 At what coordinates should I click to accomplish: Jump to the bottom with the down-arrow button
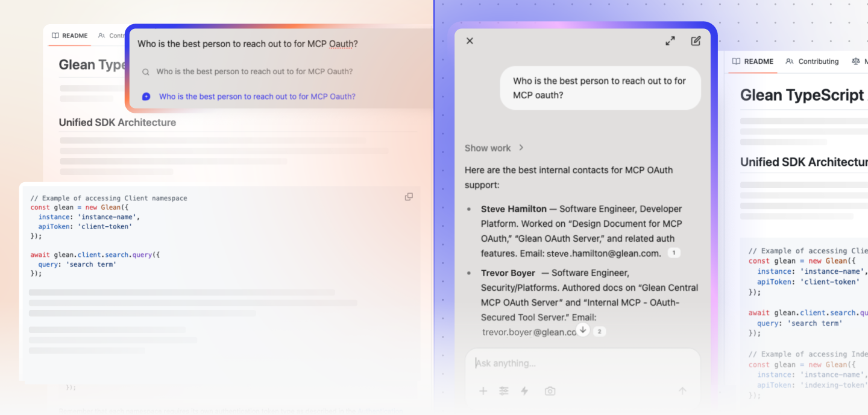582,329
